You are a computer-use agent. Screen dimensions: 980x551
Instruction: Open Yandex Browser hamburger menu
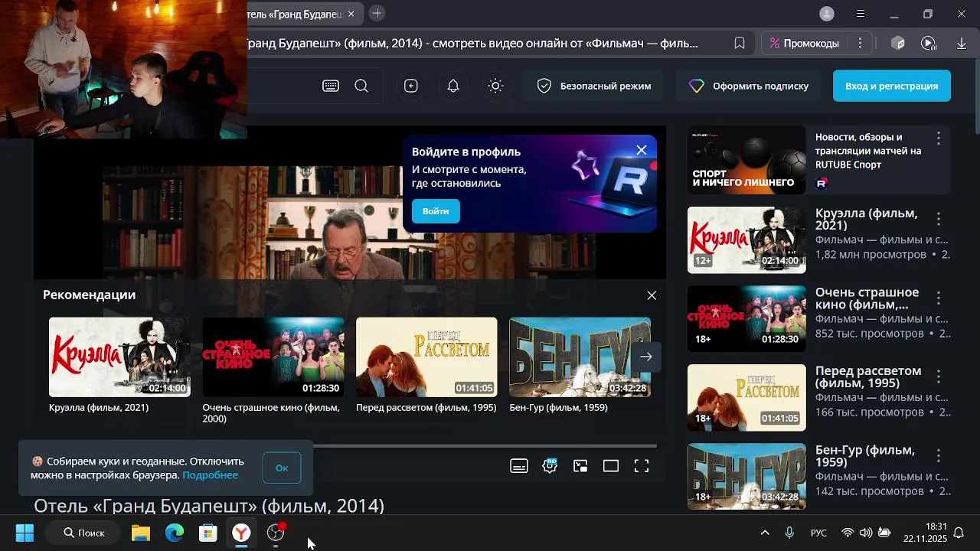tap(861, 14)
